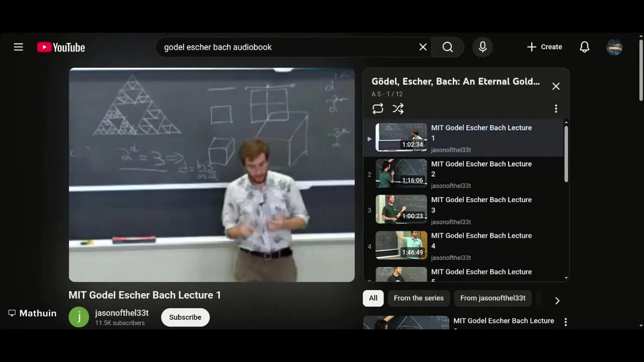Click the Lecture 4 thumbnail 1:46:49
Image resolution: width=644 pixels, height=362 pixels.
(401, 245)
